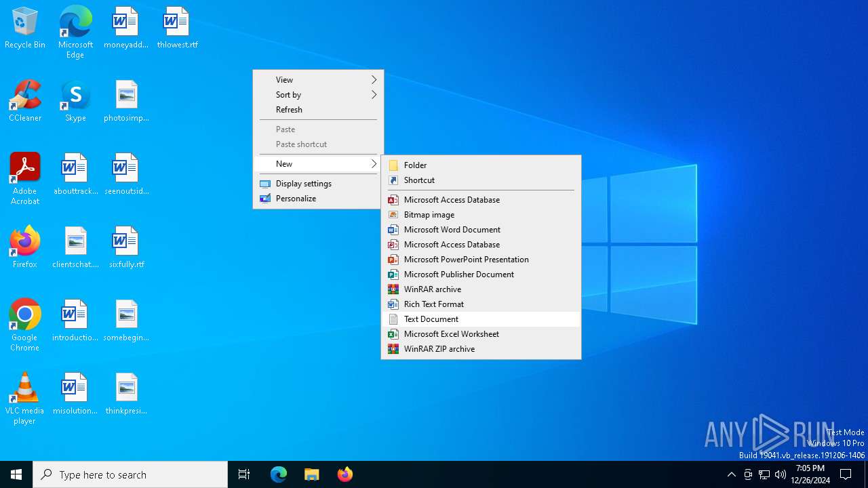Open File Explorer from the taskbar
Viewport: 868px width, 488px height.
[x=312, y=474]
